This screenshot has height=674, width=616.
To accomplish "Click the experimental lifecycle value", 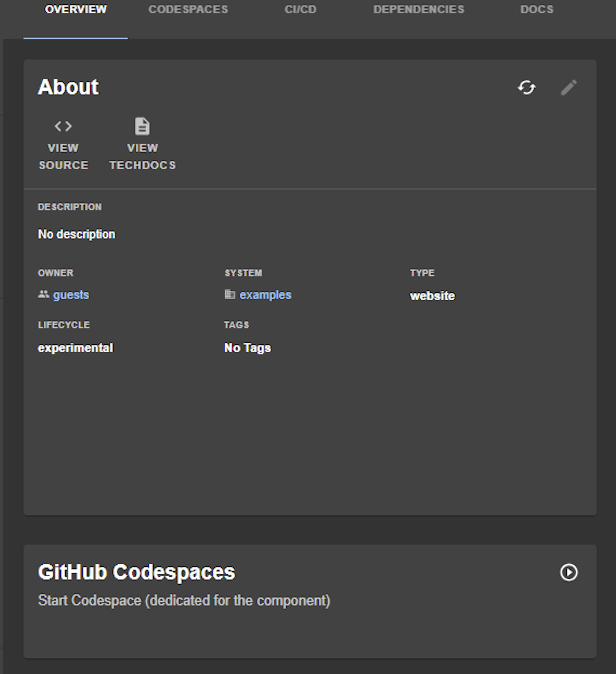I will [75, 348].
